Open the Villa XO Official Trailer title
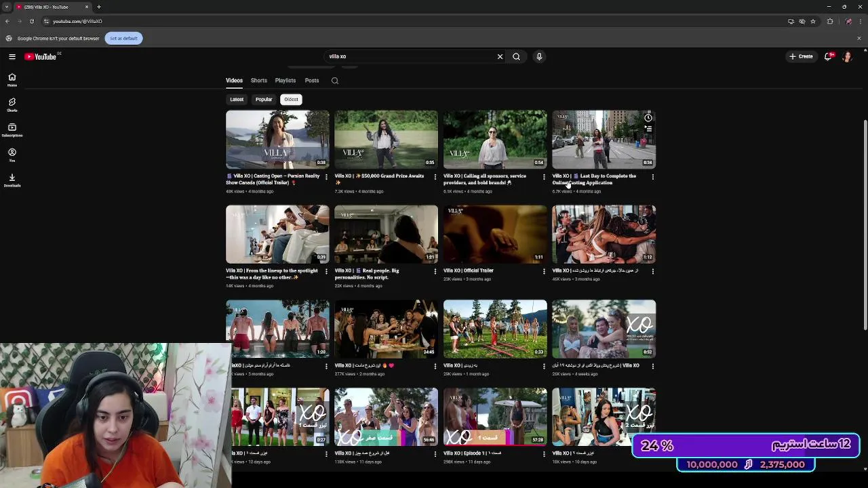The image size is (868, 488). (x=469, y=270)
